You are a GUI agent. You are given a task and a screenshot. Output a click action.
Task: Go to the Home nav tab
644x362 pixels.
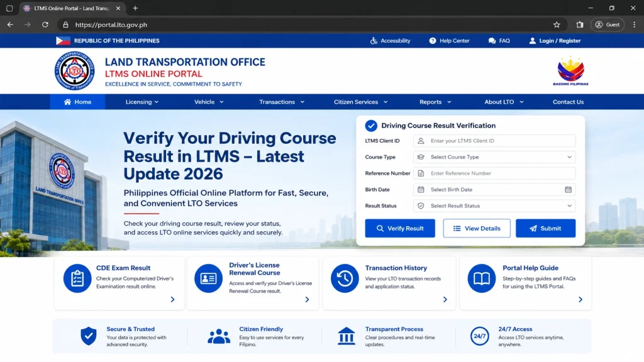77,102
